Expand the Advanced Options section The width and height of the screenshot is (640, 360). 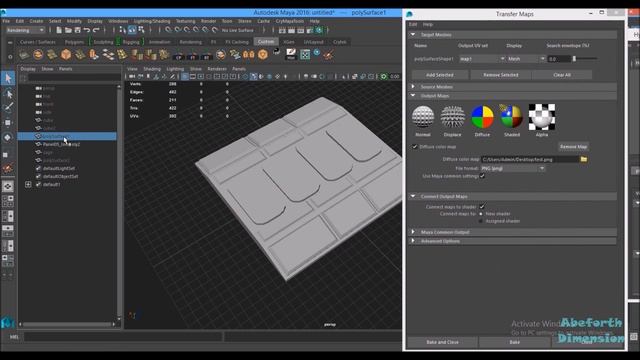(x=413, y=241)
